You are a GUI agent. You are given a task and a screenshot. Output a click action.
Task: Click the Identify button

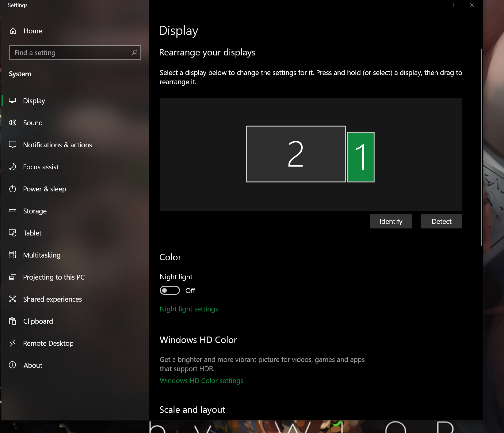[x=391, y=221]
